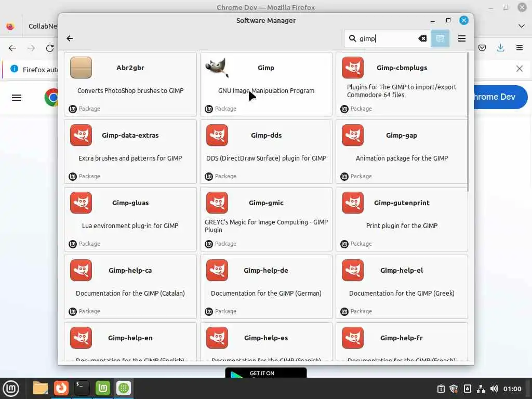The height and width of the screenshot is (399, 532).
Task: Click GNU Image Manipulation Program description
Action: click(x=266, y=90)
